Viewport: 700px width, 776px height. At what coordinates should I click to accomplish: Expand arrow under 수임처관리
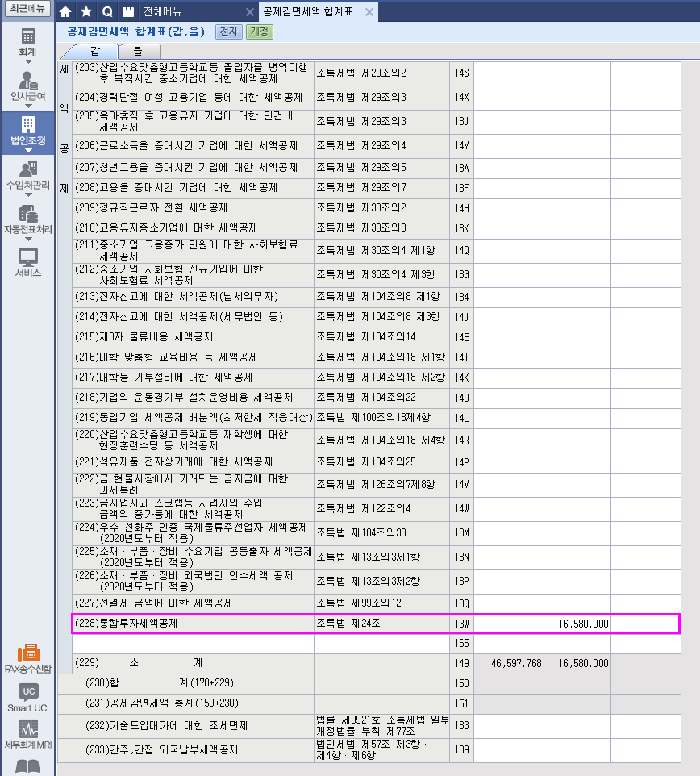pos(27,194)
